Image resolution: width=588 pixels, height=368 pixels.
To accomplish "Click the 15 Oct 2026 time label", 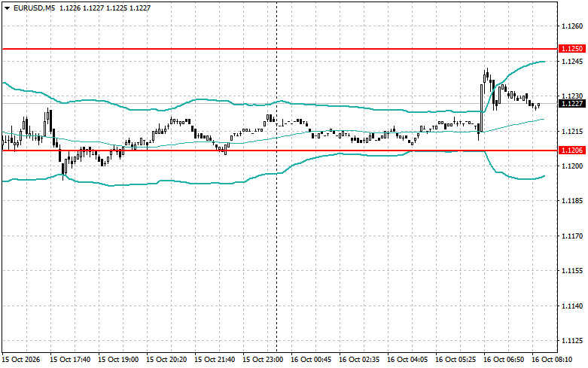I will [x=21, y=360].
